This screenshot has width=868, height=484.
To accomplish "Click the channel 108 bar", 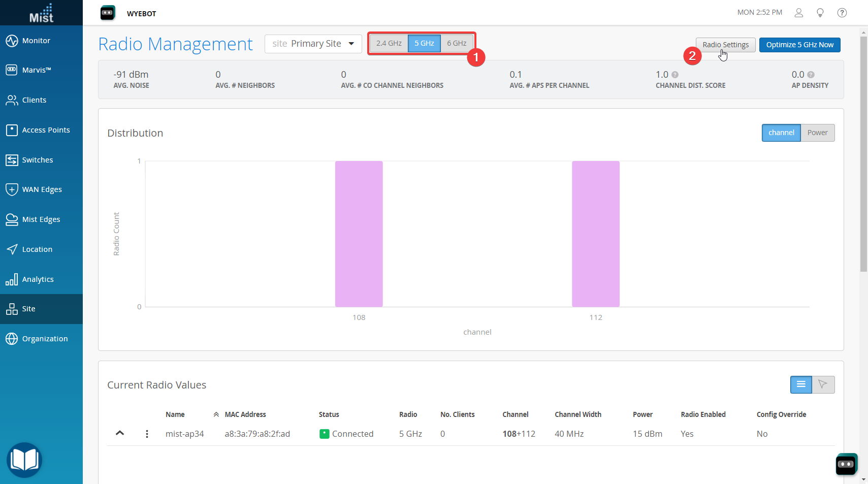I will (x=359, y=234).
